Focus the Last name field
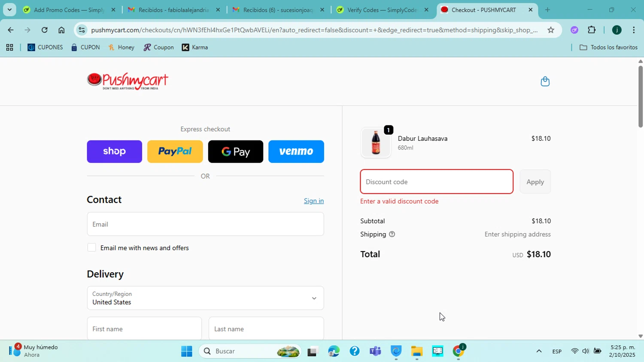 point(266,329)
